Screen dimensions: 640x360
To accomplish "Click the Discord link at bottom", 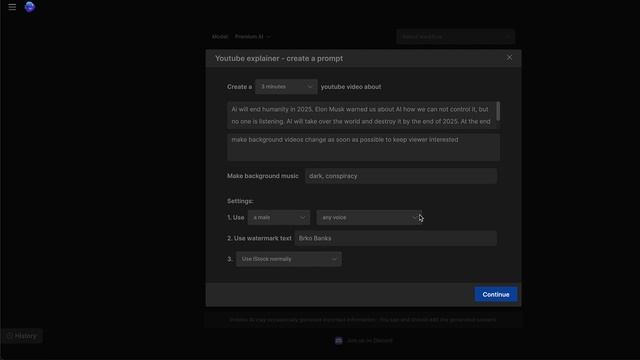I will click(369, 340).
